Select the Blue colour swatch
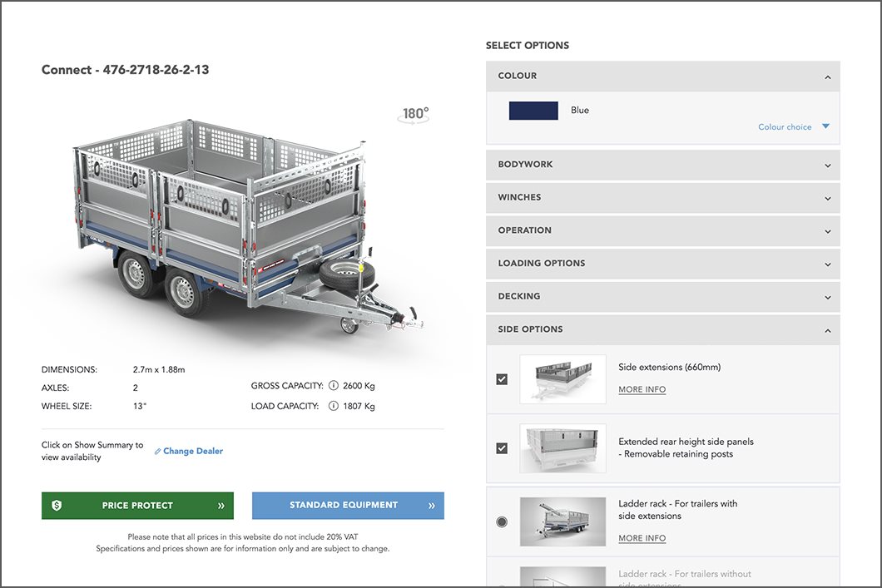882x588 pixels. click(533, 111)
